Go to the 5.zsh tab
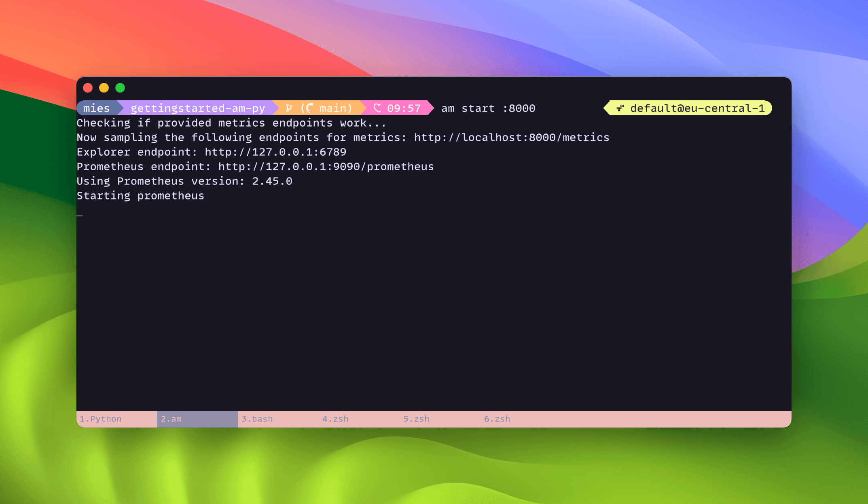 point(416,419)
